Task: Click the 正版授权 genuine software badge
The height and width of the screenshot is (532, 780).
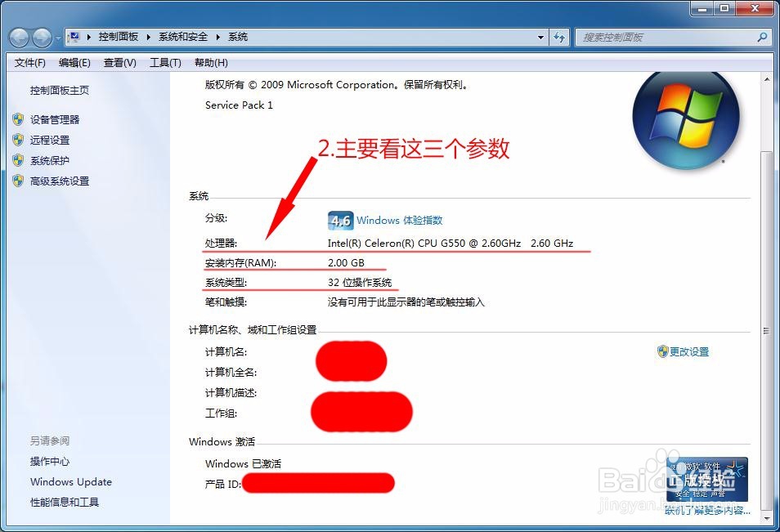Action: click(707, 480)
